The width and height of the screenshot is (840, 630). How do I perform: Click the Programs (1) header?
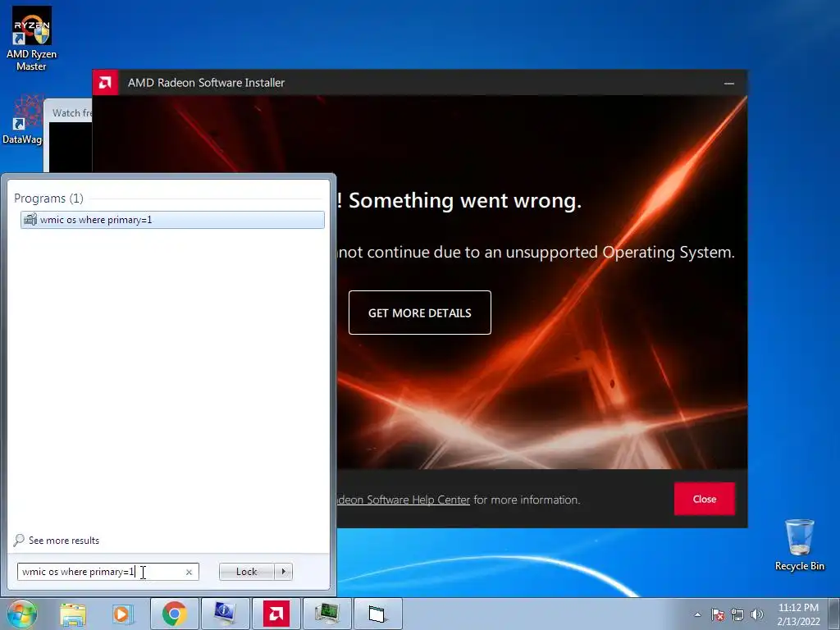tap(48, 199)
